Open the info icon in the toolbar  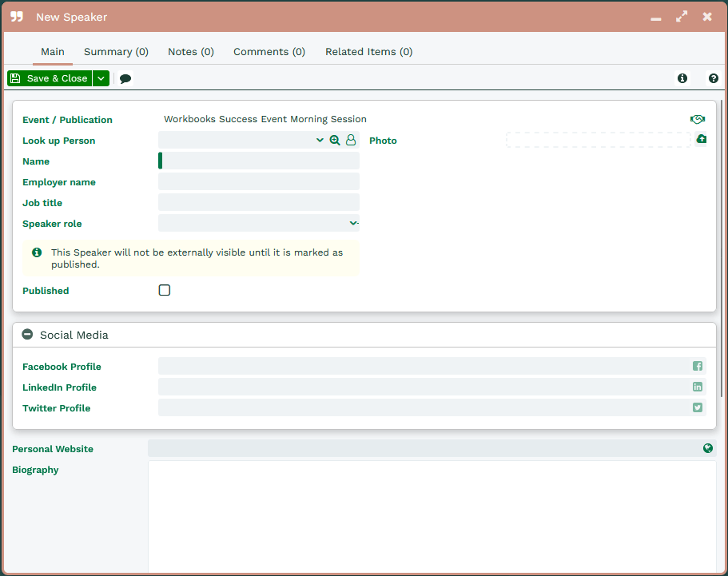[x=682, y=78]
